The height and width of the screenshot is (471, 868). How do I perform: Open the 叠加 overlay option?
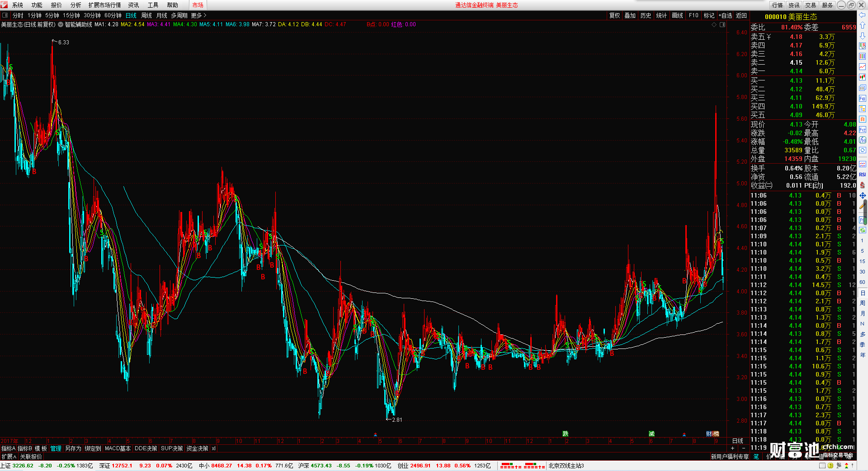click(x=630, y=15)
